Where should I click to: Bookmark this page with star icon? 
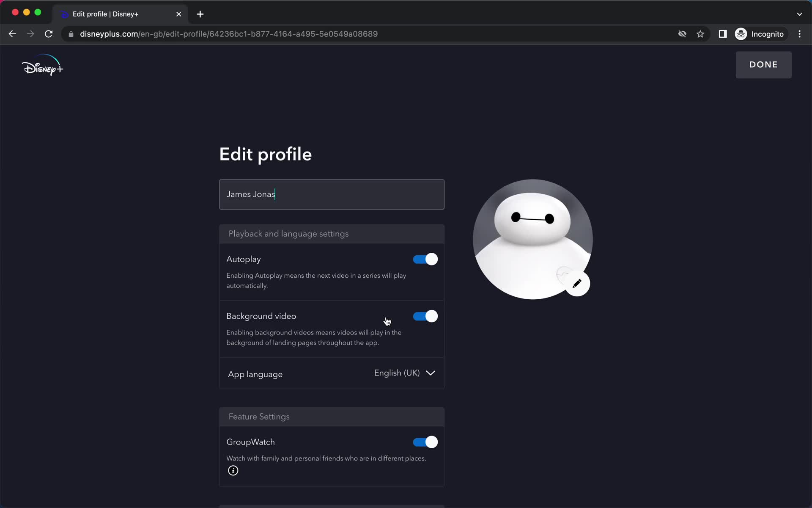[x=700, y=34]
